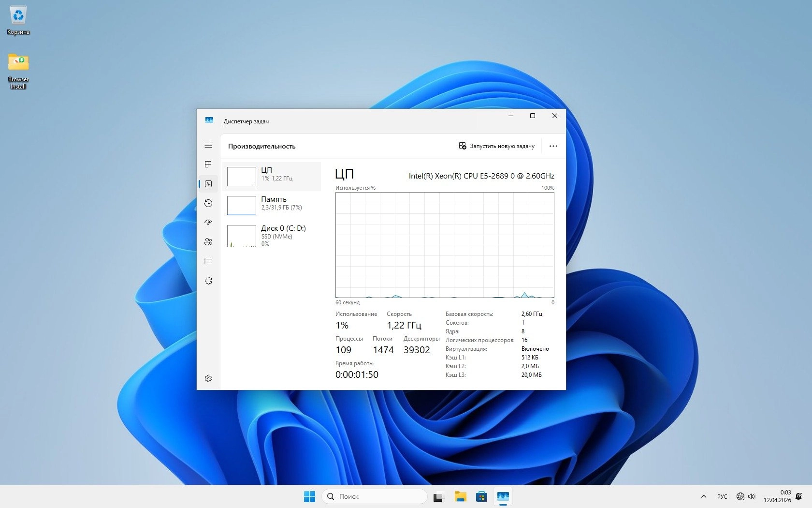
Task: Click the handles count 39302
Action: [x=417, y=350]
